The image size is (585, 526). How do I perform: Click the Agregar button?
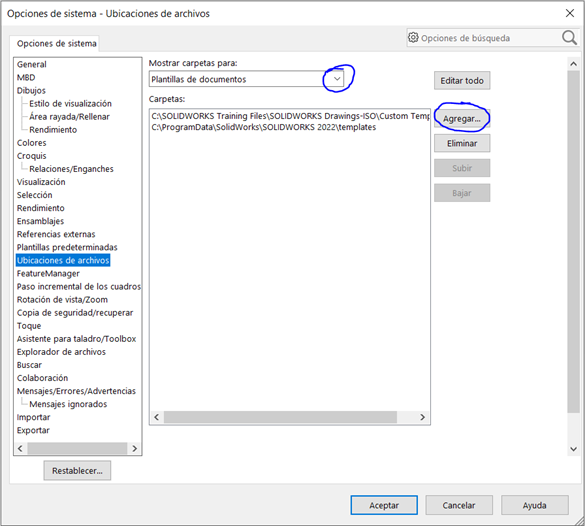coord(462,119)
